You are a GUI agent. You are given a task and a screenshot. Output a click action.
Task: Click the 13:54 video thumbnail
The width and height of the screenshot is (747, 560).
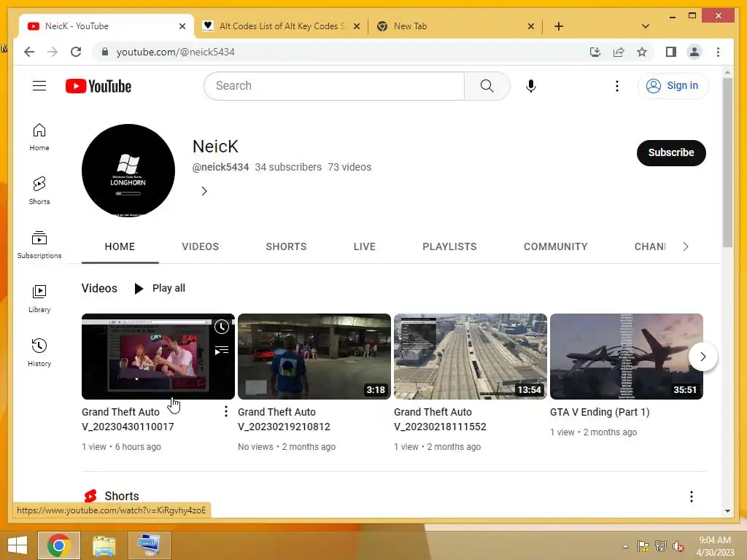[471, 356]
